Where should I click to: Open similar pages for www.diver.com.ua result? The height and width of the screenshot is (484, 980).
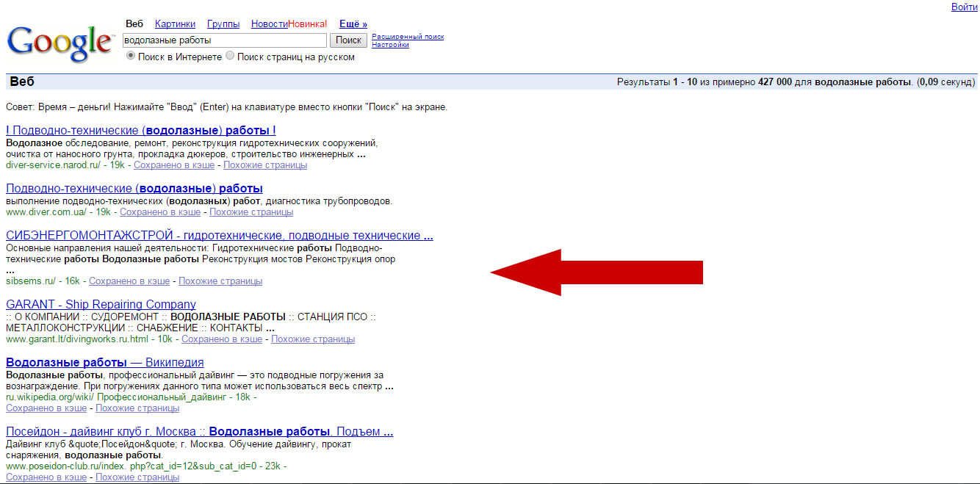251,212
